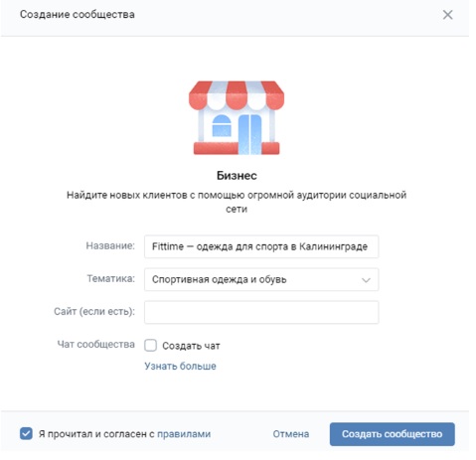Image resolution: width=476 pixels, height=460 pixels.
Task: Click the Business storefront illustration
Action: click(x=237, y=117)
